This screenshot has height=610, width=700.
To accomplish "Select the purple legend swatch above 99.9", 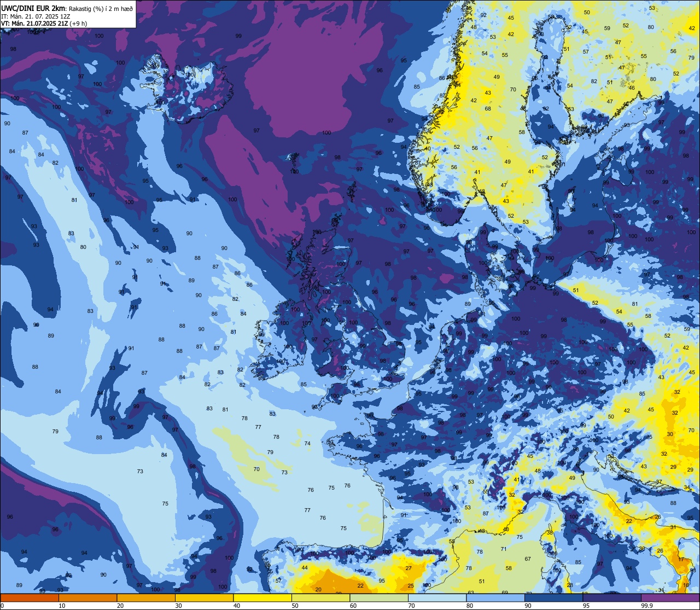I will (670, 597).
